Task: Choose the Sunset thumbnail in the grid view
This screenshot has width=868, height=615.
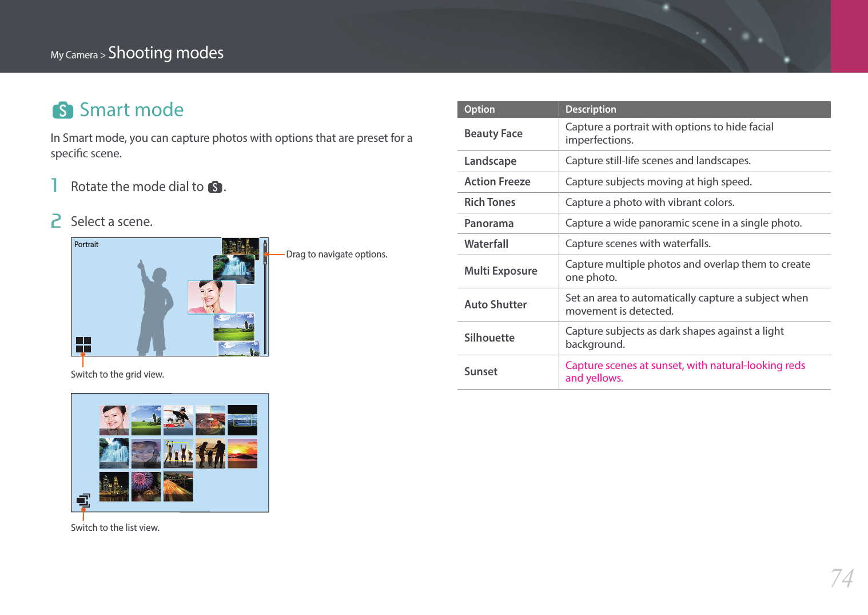Action: click(x=242, y=454)
